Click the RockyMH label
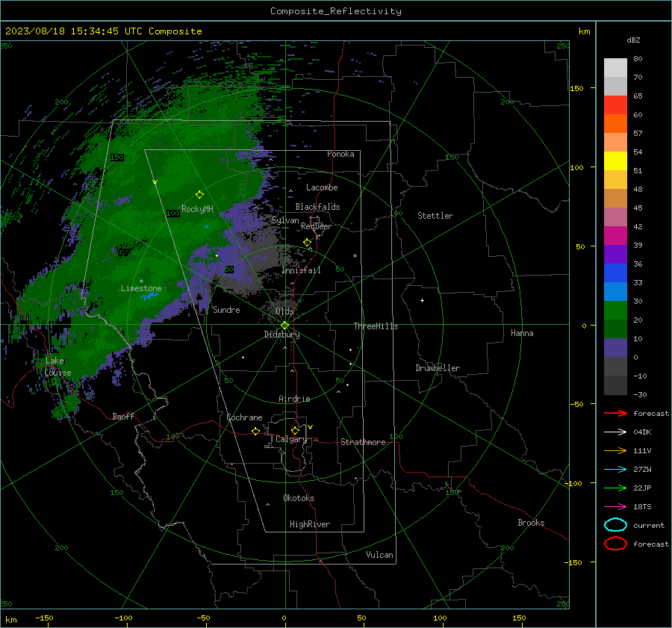The width and height of the screenshot is (672, 628). 197,209
